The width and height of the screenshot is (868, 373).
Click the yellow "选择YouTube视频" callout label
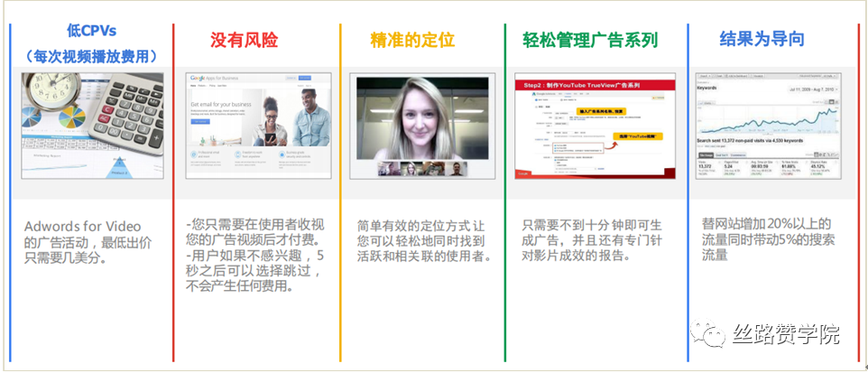coord(638,136)
